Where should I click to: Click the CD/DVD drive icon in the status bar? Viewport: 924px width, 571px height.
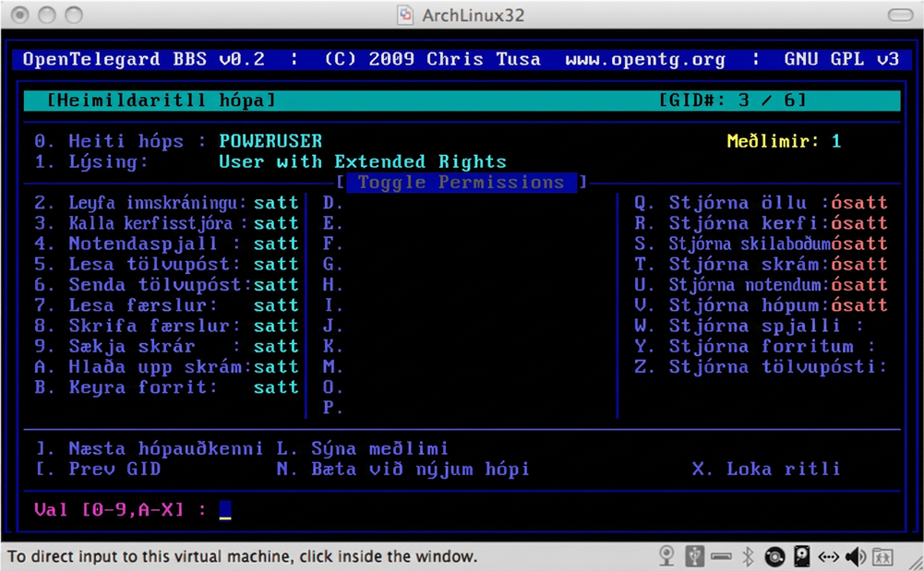point(774,556)
